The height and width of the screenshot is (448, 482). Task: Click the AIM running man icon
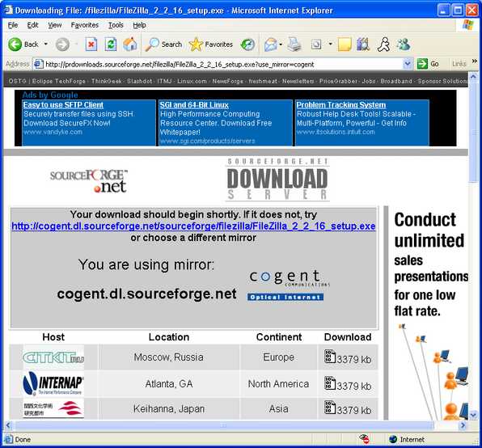click(x=384, y=44)
